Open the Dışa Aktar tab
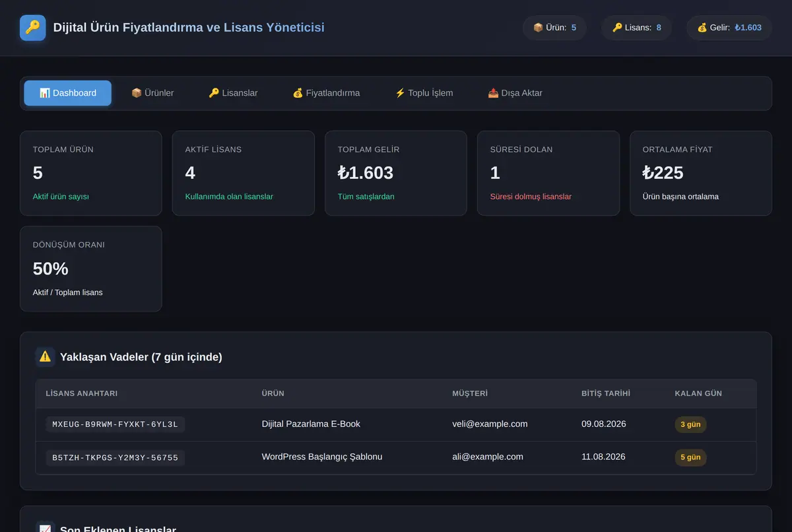The width and height of the screenshot is (792, 532). point(515,93)
